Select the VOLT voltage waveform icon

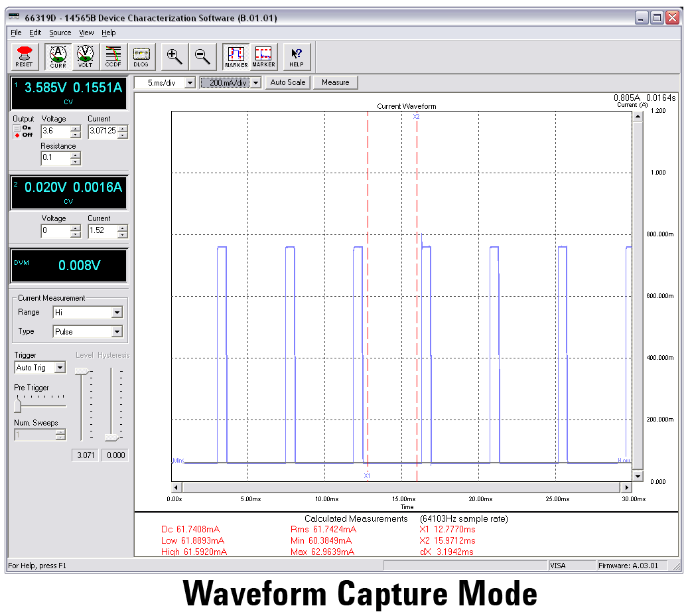(x=84, y=56)
